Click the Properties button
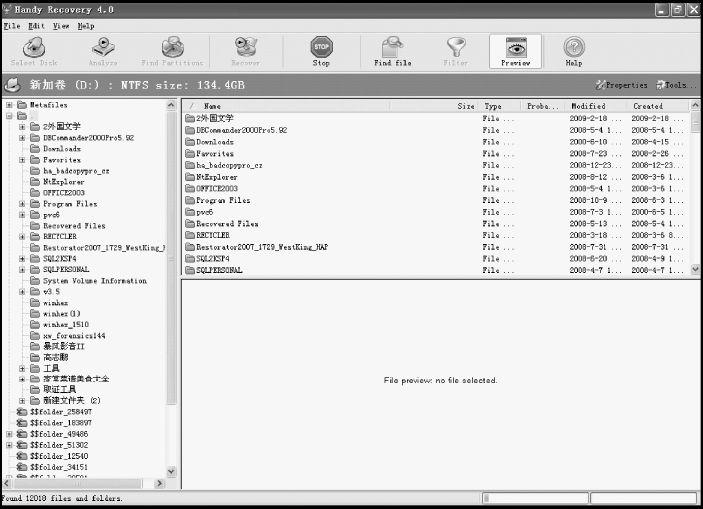 coord(622,85)
